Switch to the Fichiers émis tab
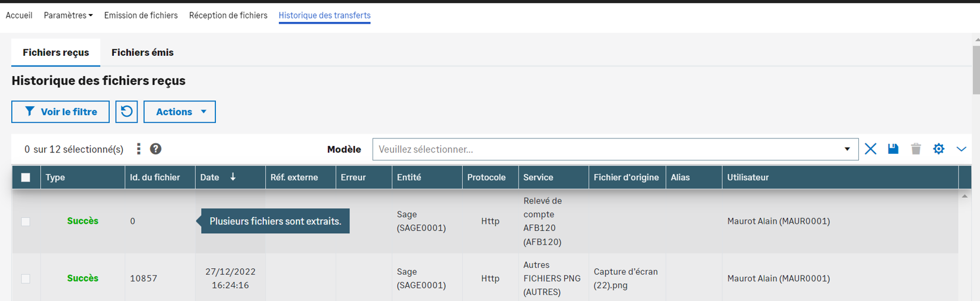Screen dimensions: 980x301 pos(142,52)
